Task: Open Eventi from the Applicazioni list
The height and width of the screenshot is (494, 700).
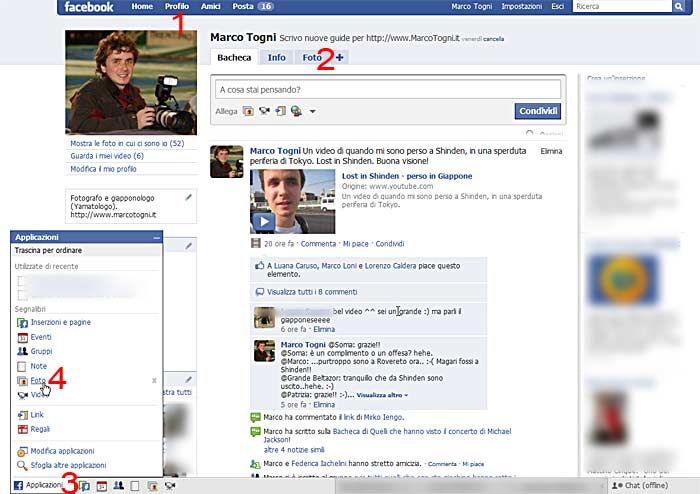Action: [x=41, y=337]
